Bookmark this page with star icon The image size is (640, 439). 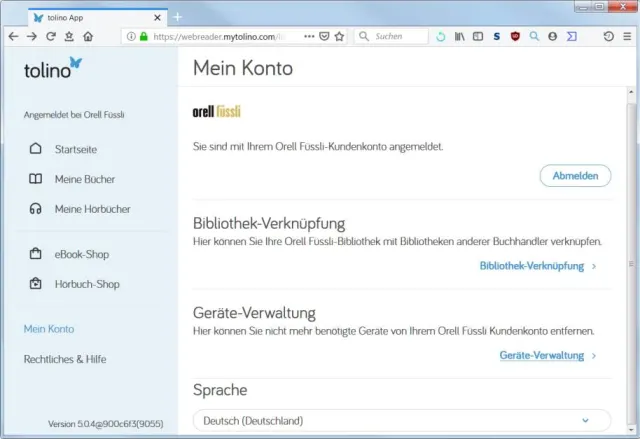click(339, 36)
